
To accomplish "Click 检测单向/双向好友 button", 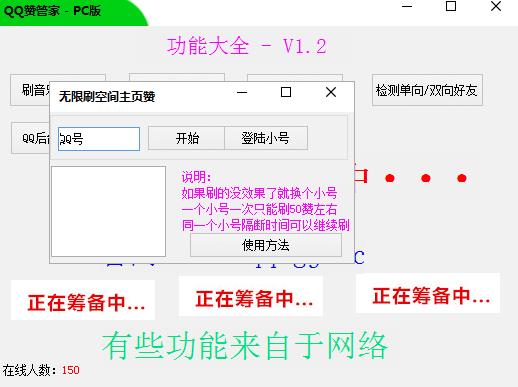I will [x=427, y=90].
